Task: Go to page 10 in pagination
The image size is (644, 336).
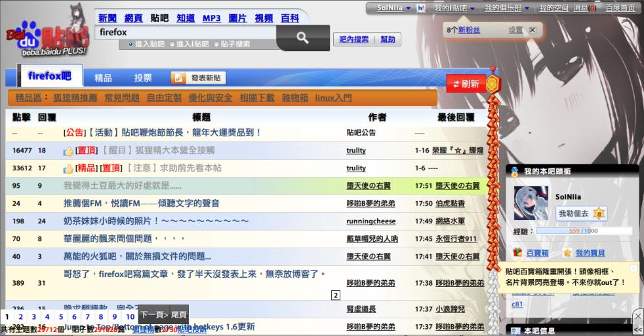Action: tap(131, 317)
